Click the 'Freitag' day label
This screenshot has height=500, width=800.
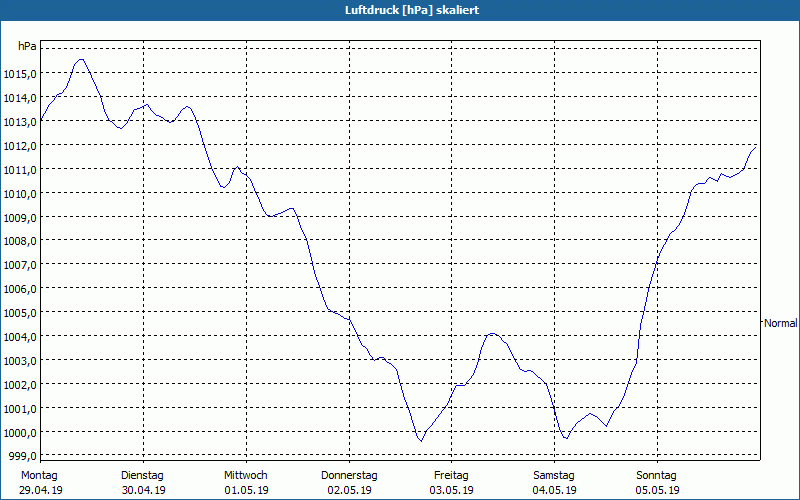click(x=451, y=476)
